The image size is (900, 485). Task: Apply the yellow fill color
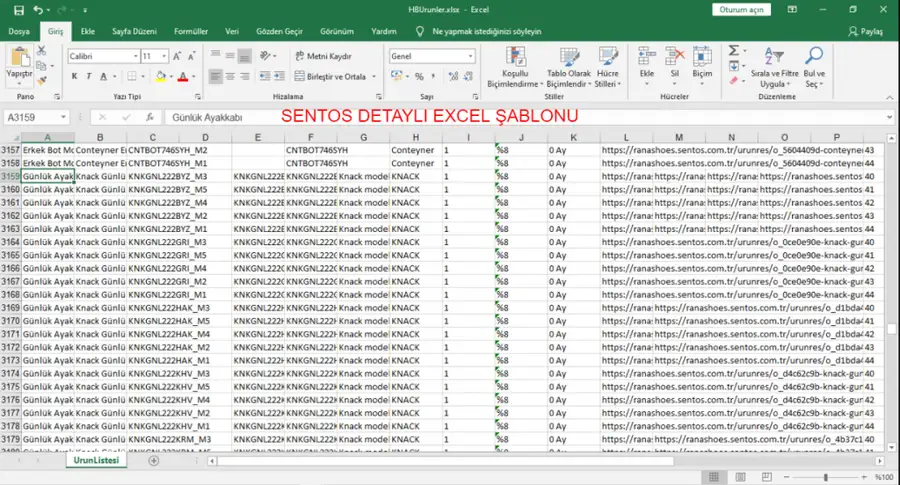pyautogui.click(x=161, y=76)
